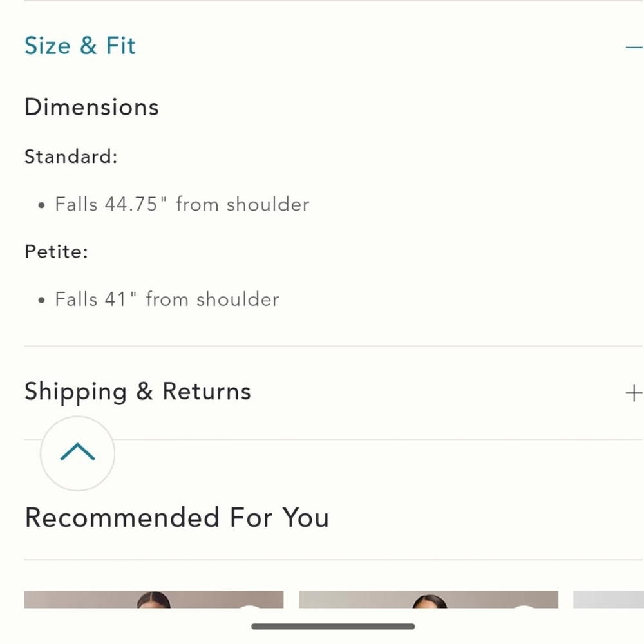Open the Shipping & Returns section heading

[x=137, y=392]
